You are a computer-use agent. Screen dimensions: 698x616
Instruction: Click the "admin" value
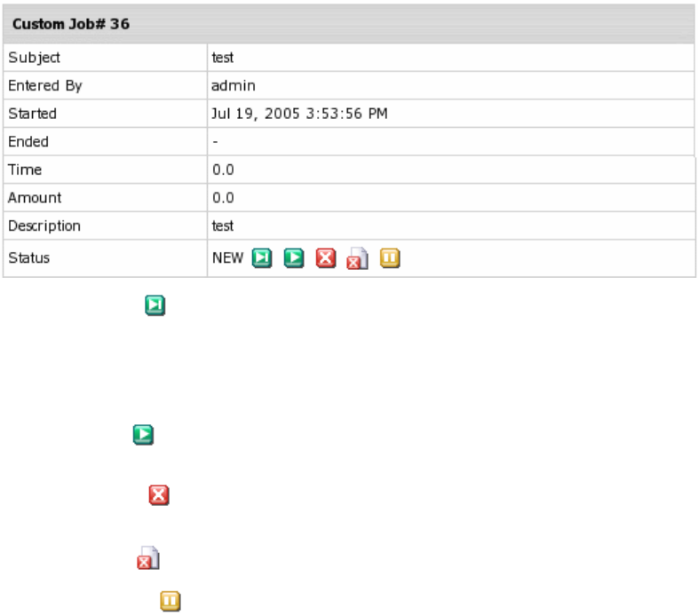[234, 85]
